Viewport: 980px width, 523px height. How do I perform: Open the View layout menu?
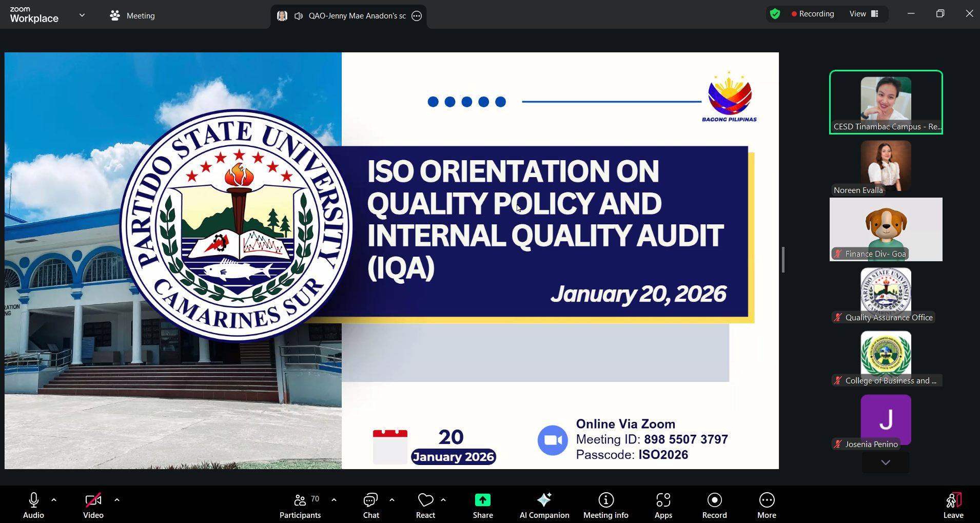point(864,14)
